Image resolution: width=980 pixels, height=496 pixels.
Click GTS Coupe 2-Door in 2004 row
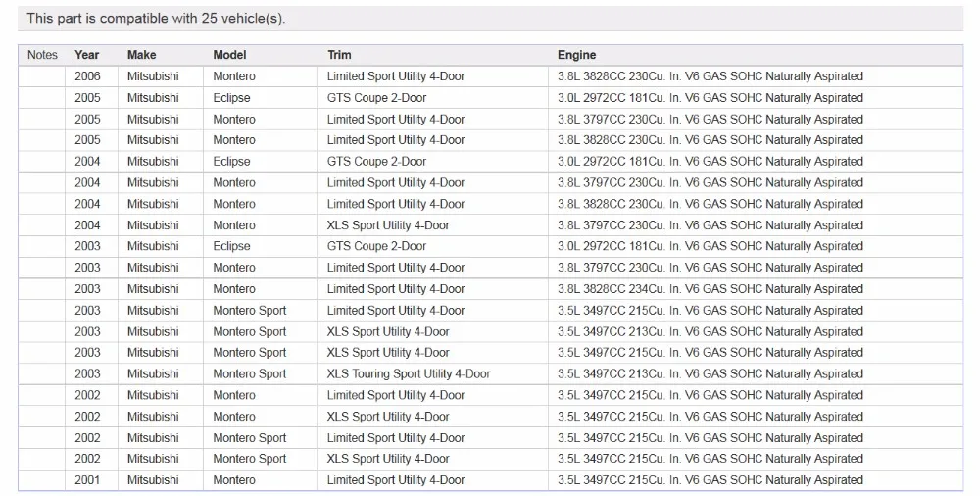click(x=376, y=162)
